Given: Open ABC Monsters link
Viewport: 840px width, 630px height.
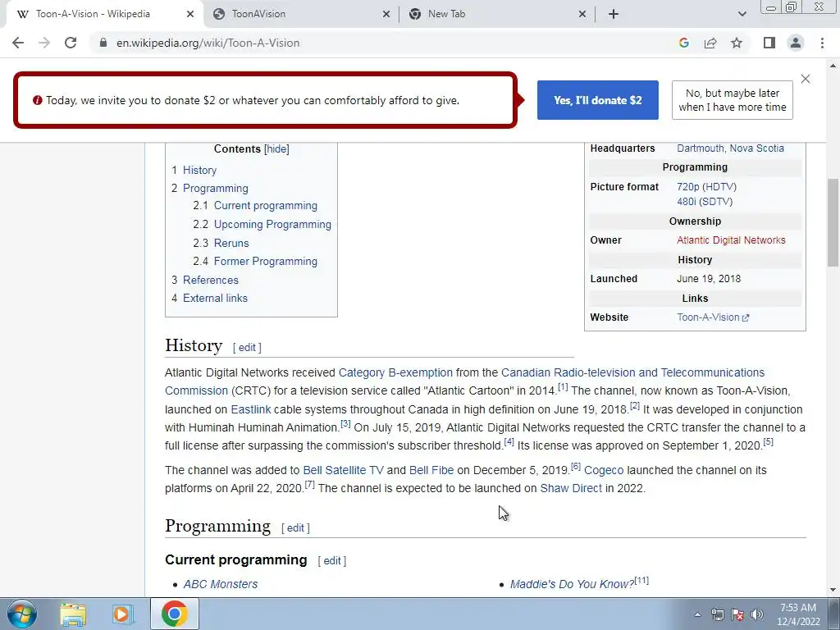Looking at the screenshot, I should point(220,584).
